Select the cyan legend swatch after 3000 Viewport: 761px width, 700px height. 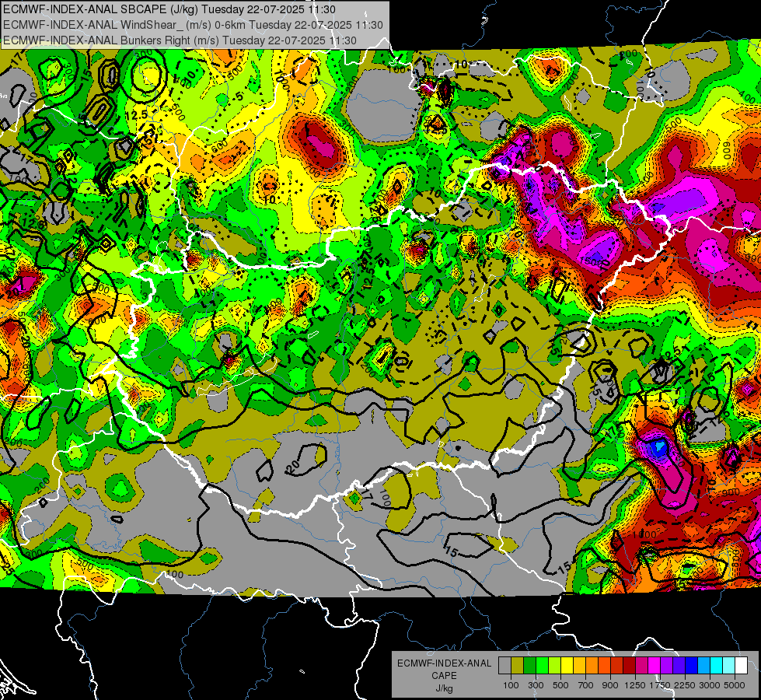click(717, 666)
